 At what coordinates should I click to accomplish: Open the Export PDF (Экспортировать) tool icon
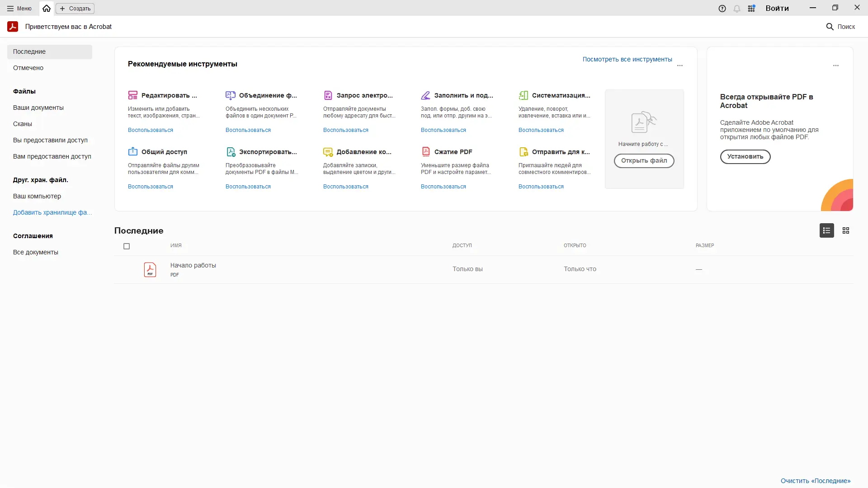[231, 152]
